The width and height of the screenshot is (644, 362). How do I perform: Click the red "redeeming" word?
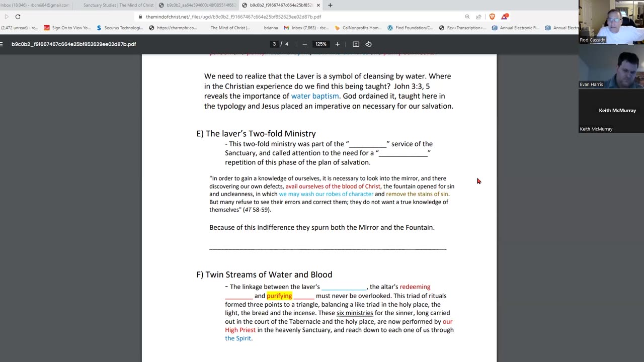click(415, 287)
